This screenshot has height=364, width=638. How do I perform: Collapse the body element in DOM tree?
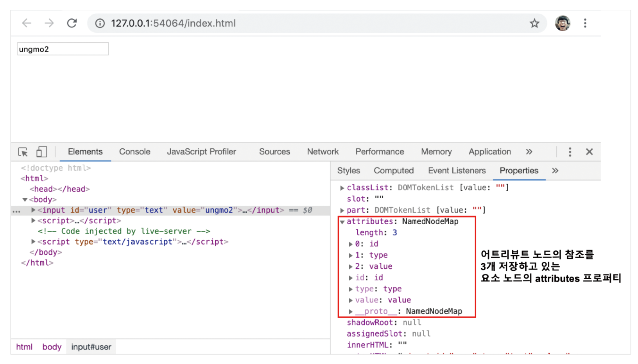(25, 200)
